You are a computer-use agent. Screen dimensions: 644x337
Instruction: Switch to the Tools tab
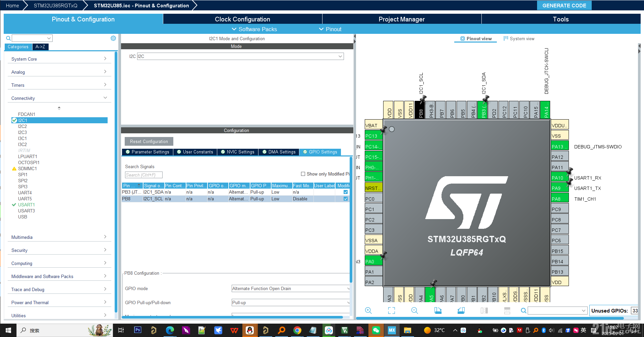(561, 19)
